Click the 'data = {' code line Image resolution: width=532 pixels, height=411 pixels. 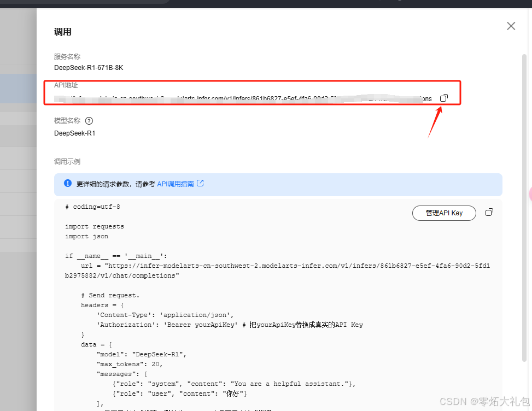96,344
